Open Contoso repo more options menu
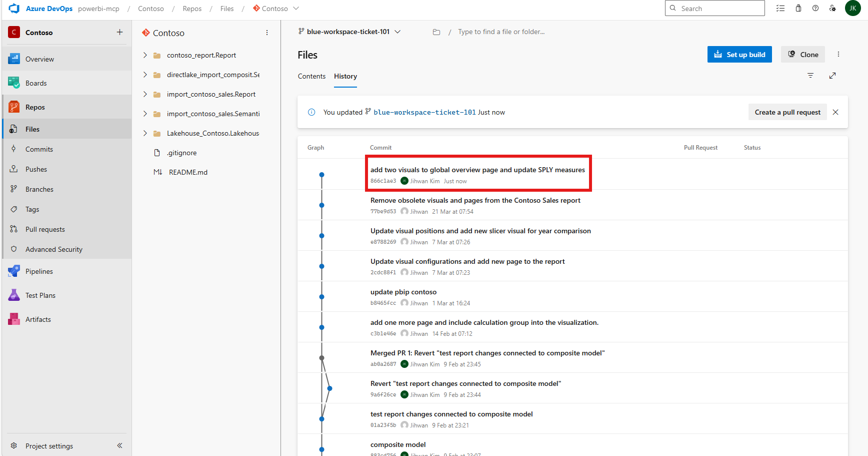This screenshot has height=456, width=868. [x=267, y=33]
